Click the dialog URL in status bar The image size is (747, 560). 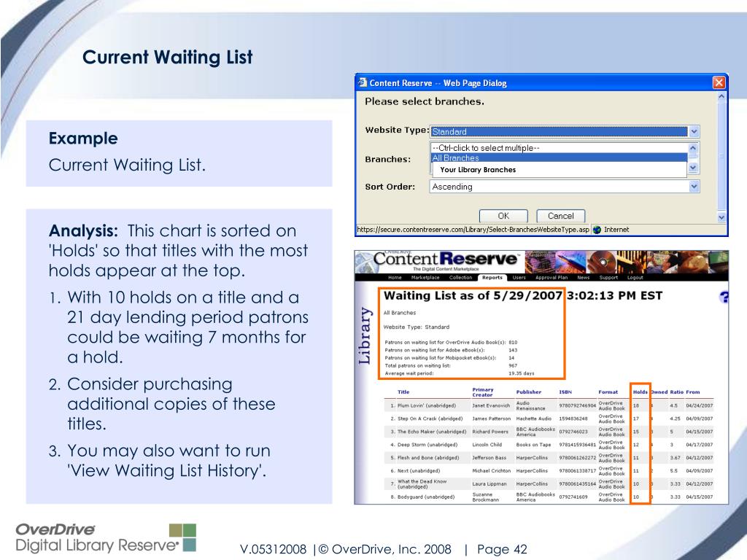click(x=473, y=230)
